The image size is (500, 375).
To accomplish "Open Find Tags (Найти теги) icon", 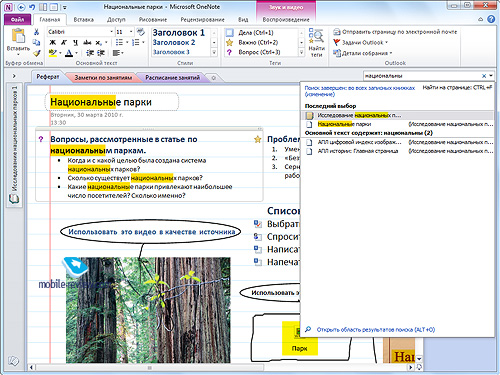I will click(316, 43).
